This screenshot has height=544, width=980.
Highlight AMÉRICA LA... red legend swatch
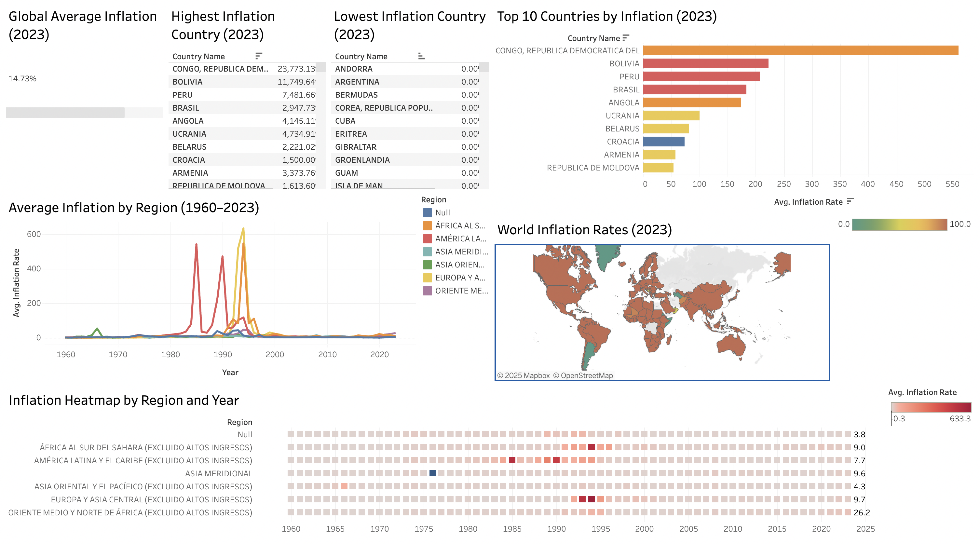click(x=427, y=238)
